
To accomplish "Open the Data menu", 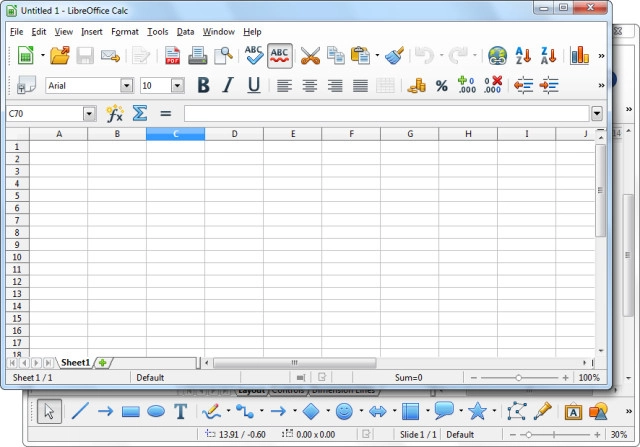I will (185, 32).
